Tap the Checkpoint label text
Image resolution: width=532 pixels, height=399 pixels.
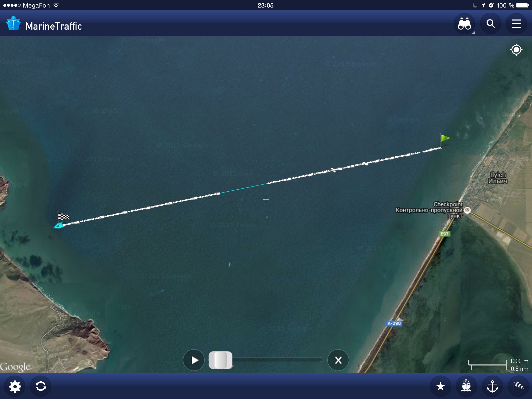430,210
